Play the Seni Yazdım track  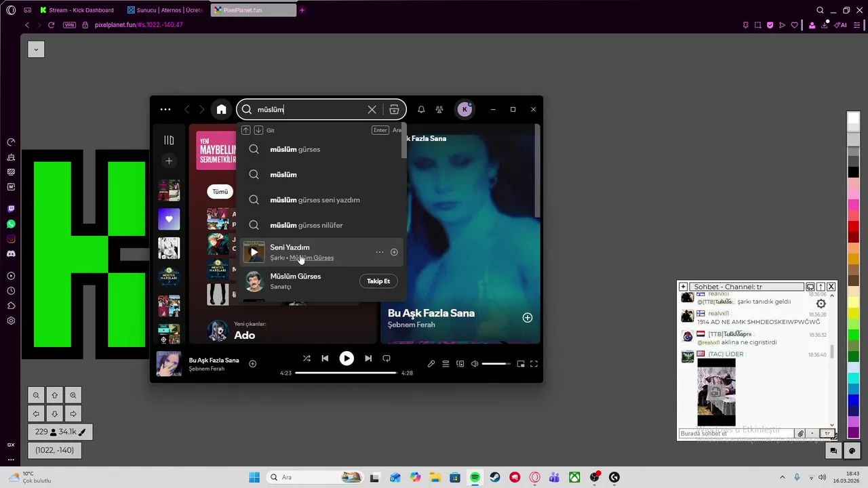(254, 252)
